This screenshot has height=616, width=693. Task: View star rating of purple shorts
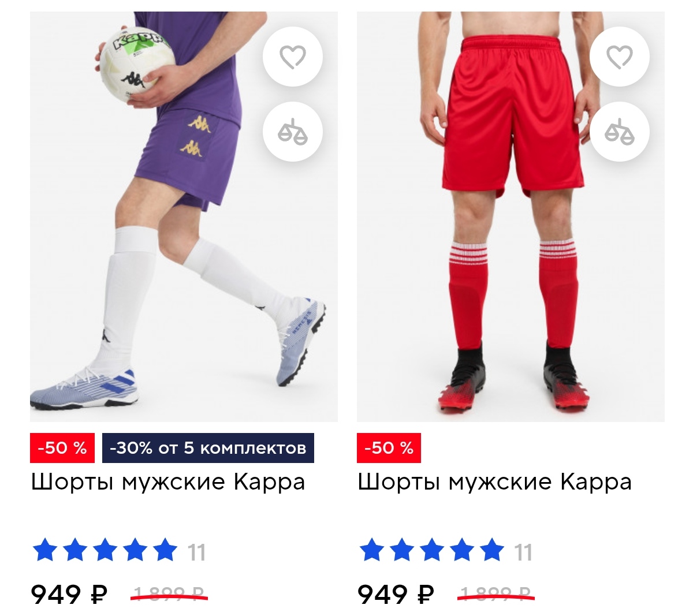[105, 550]
